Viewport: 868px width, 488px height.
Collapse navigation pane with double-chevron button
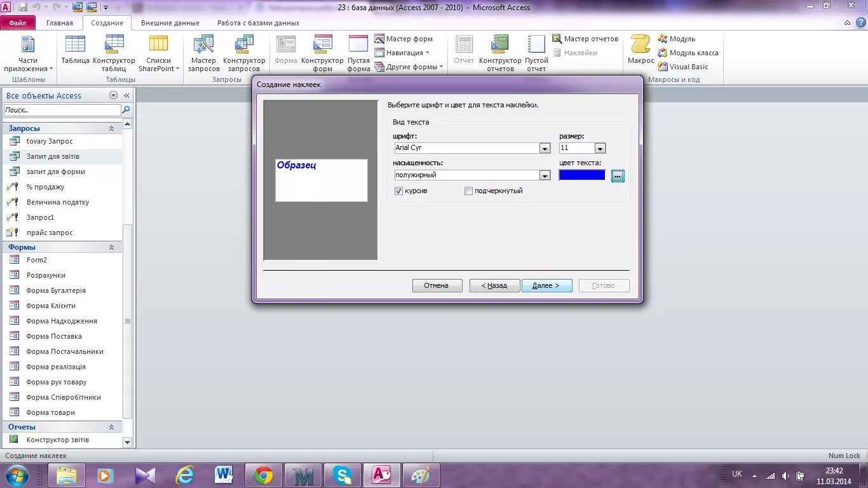point(126,95)
